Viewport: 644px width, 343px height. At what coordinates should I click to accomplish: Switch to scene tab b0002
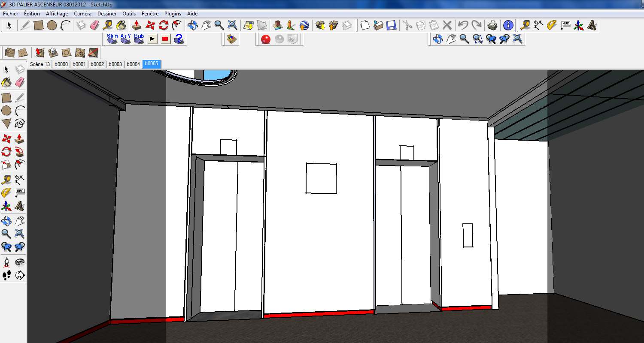point(97,64)
